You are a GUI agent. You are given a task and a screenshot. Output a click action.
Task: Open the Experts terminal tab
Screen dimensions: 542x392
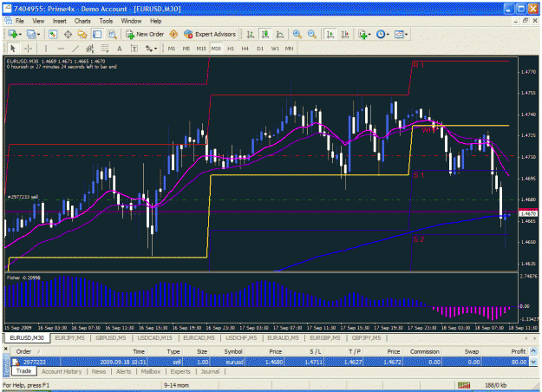(x=180, y=371)
